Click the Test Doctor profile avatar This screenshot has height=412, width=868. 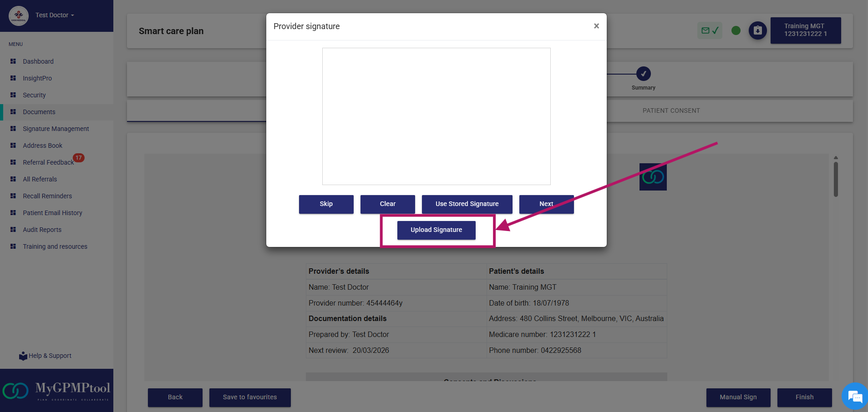tap(19, 15)
